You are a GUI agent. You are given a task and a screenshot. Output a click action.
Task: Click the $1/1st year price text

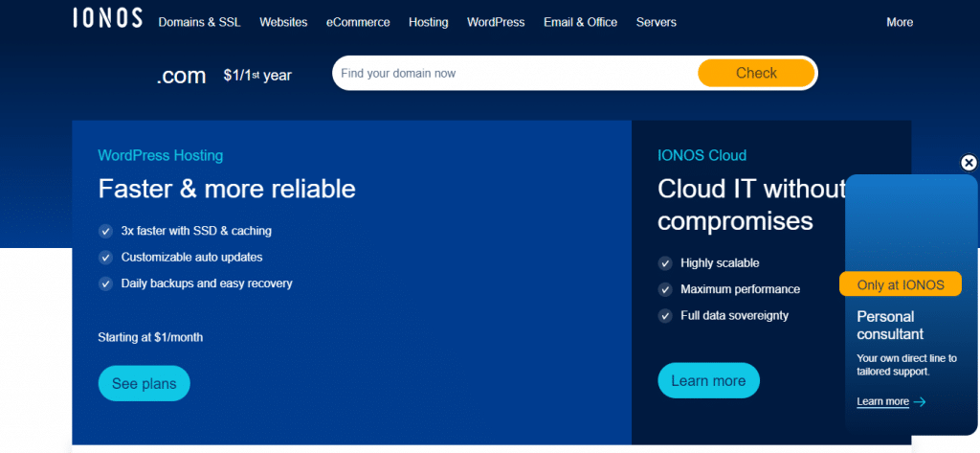pos(257,76)
